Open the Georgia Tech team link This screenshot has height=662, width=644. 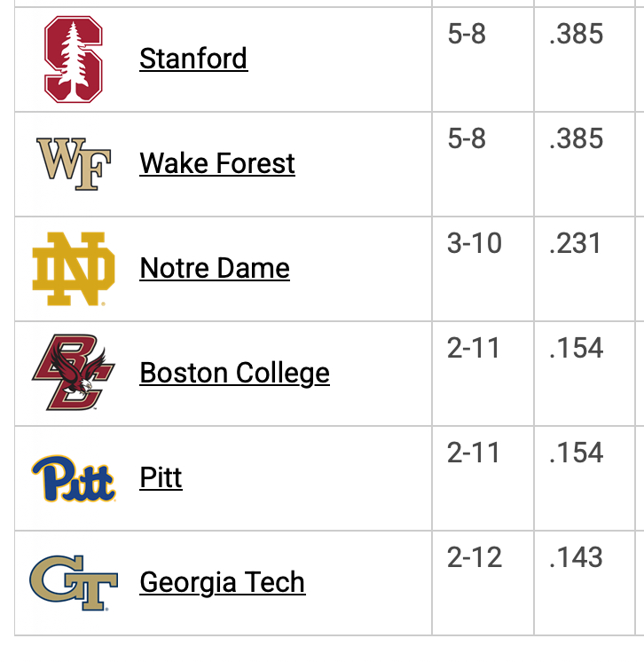[x=222, y=583]
